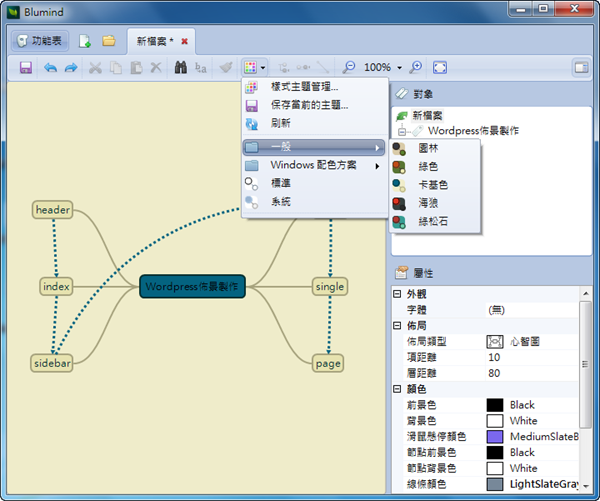Close the 新檔案 tab
600x501 pixels.
coord(184,41)
